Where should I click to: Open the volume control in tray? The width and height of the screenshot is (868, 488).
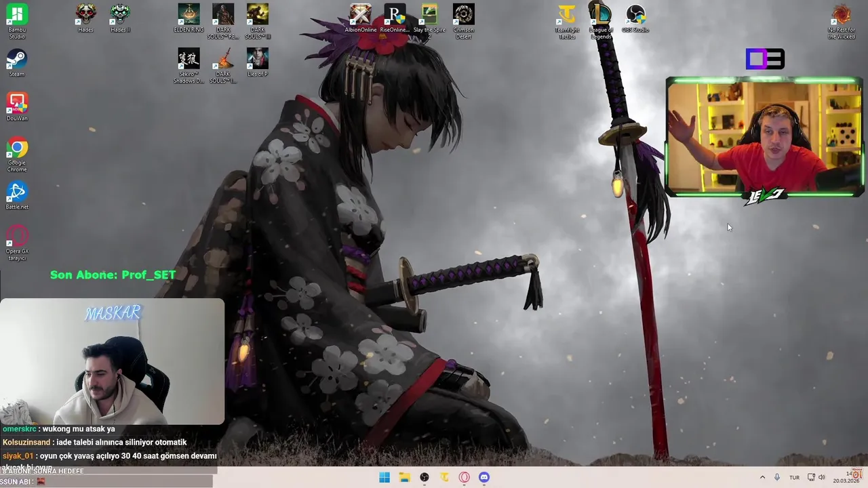click(822, 477)
